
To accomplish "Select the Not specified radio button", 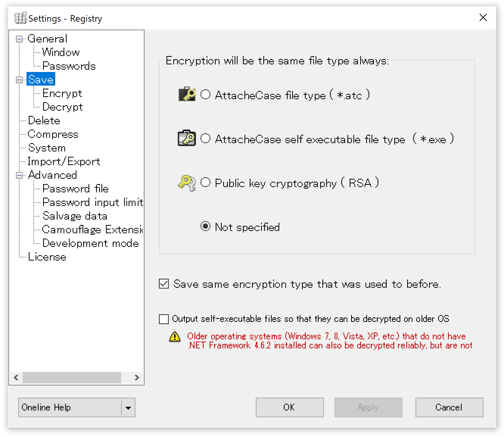I will (x=205, y=227).
